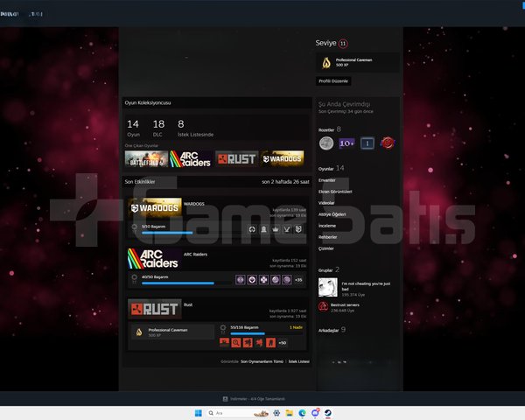This screenshot has width=525, height=420.
Task: Click the Rust achievement progress bar
Action: click(x=267, y=333)
